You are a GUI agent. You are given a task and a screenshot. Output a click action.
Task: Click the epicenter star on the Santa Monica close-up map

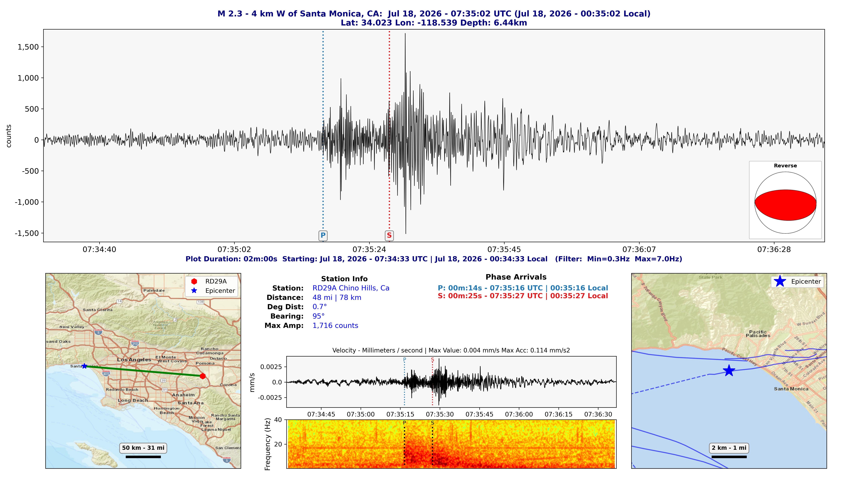[729, 371]
